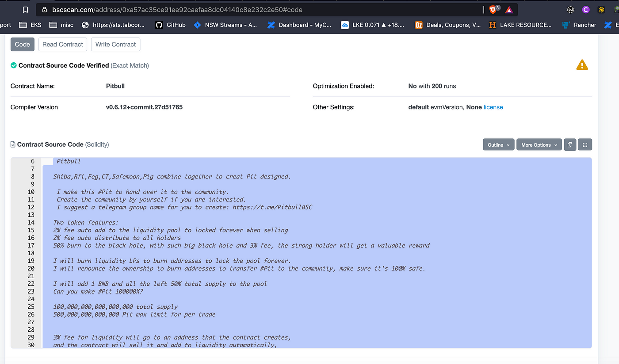Click code line 14 'Two token features:'

coord(86,223)
